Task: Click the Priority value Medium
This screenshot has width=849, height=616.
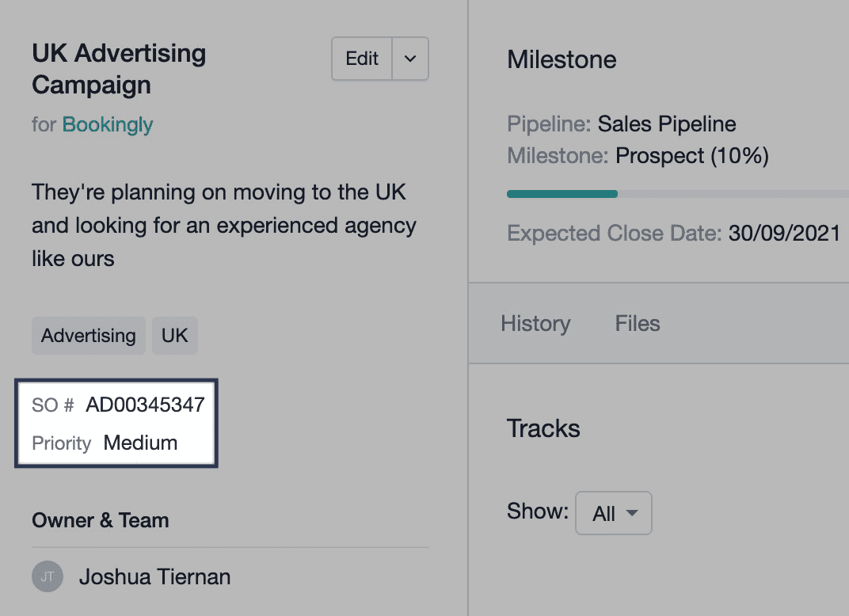Action: (140, 443)
